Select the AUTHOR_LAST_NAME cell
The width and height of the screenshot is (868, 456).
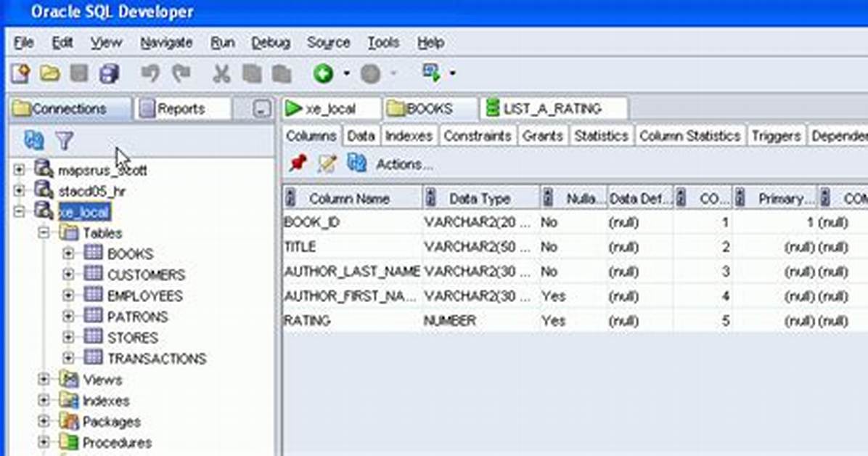coord(352,272)
